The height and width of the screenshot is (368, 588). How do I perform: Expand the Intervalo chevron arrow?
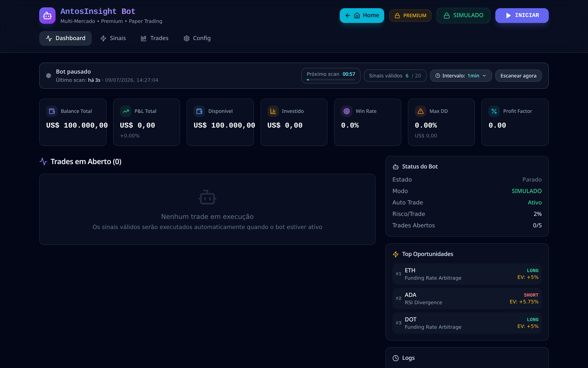click(x=484, y=76)
